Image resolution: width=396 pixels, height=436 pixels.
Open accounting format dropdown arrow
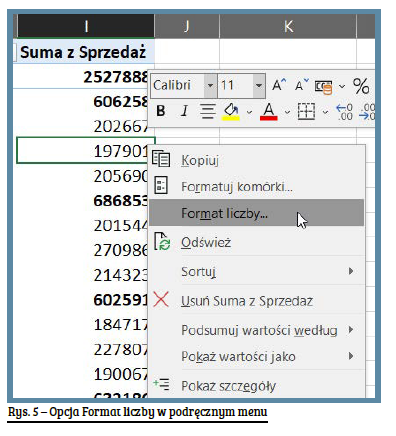pos(342,87)
